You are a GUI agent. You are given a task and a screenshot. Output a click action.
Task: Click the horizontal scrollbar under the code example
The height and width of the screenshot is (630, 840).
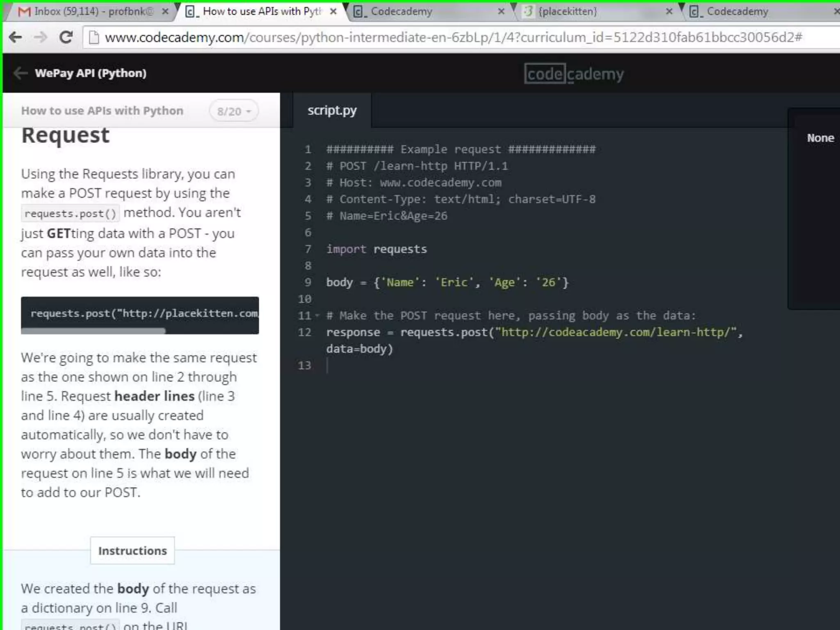click(94, 331)
